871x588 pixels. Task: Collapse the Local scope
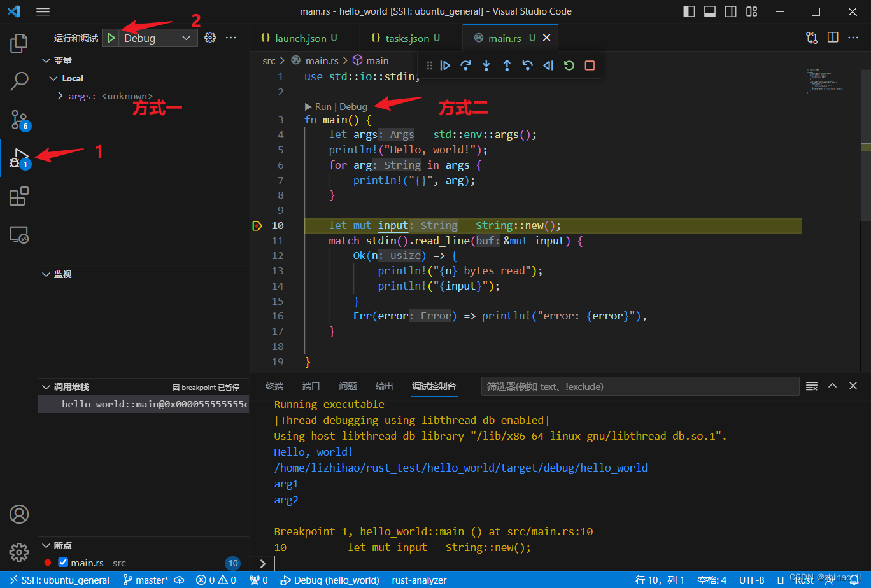click(x=53, y=78)
